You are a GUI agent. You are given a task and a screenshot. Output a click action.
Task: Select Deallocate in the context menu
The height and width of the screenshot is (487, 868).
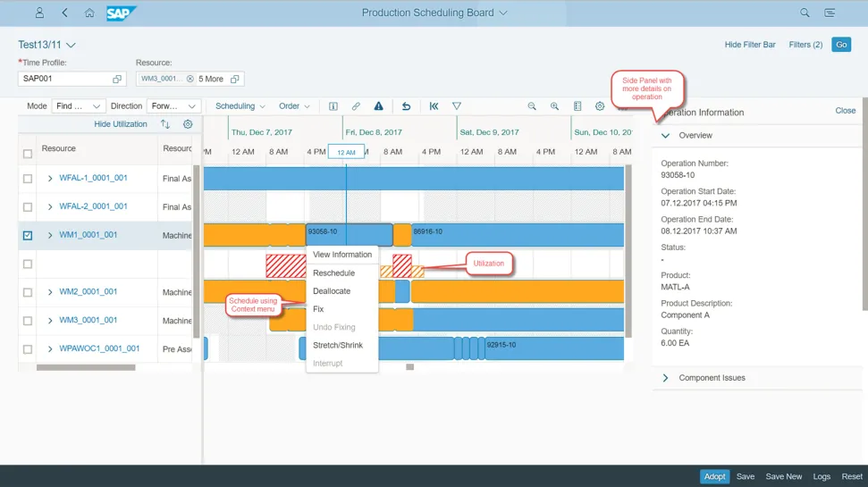[x=332, y=291]
